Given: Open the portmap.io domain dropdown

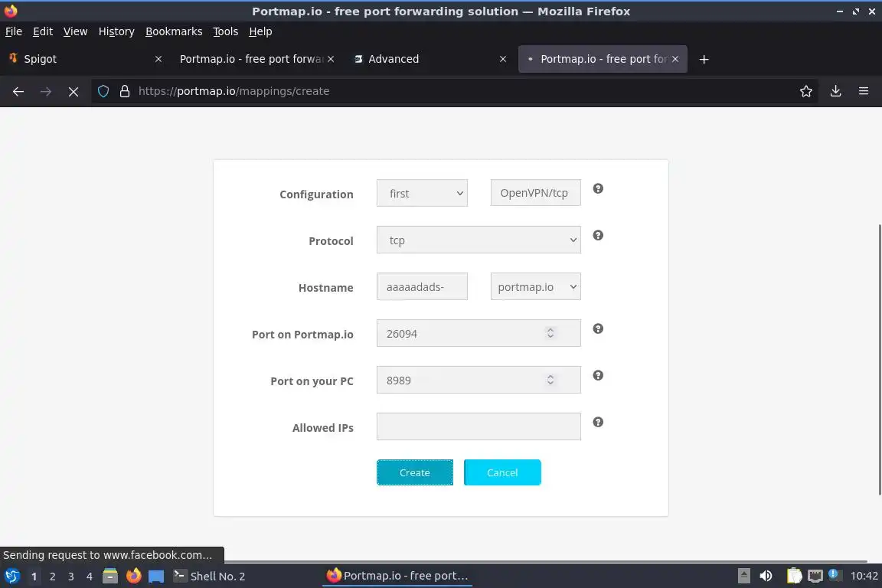Looking at the screenshot, I should coord(535,286).
